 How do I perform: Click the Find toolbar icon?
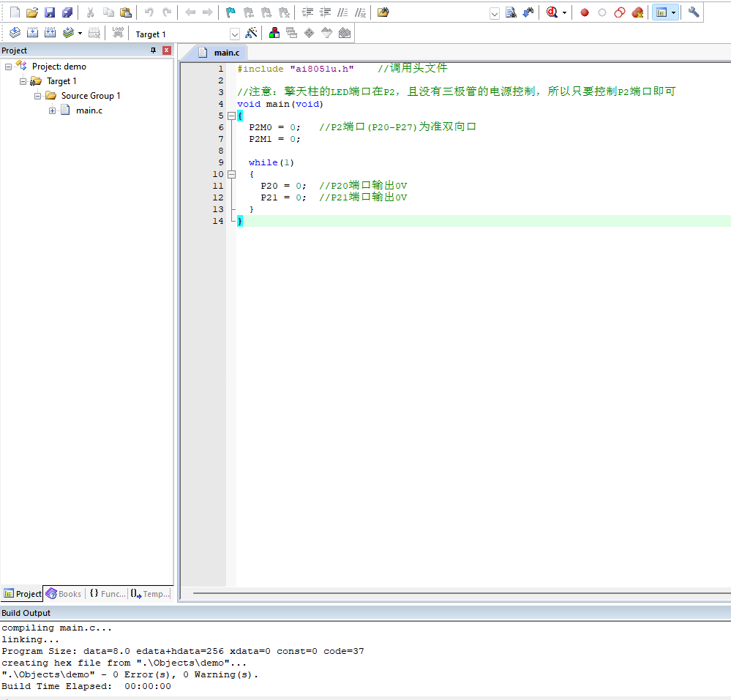click(511, 12)
